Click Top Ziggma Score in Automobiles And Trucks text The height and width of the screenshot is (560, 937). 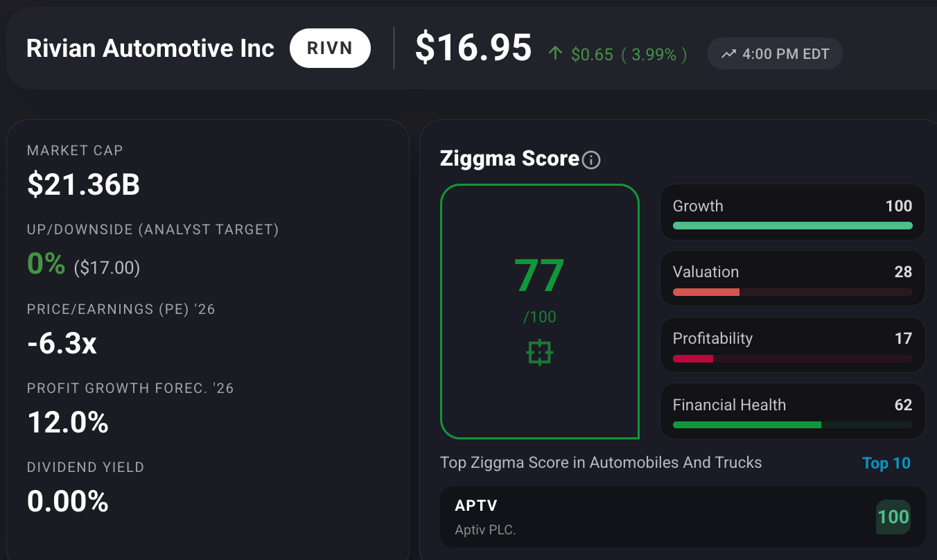point(601,462)
